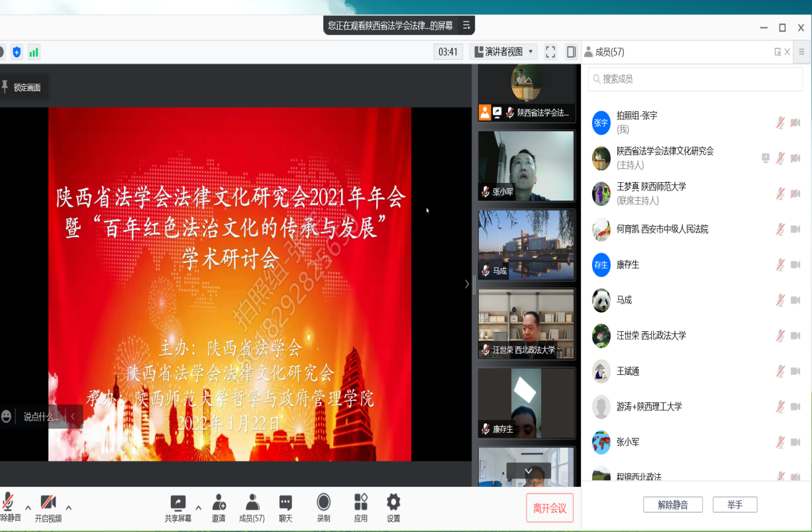Toggle the side panel layout icon beside full screen
The width and height of the screenshot is (812, 532).
tap(571, 52)
